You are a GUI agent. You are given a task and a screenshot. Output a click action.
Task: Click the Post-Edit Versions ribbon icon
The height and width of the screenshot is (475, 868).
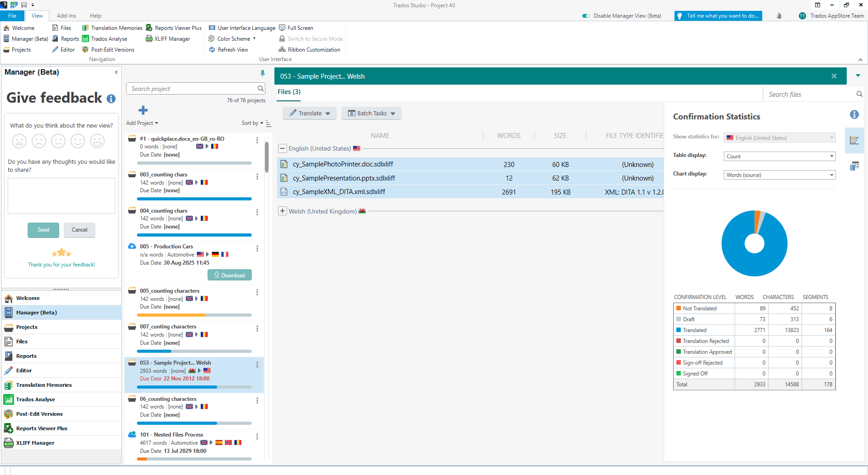click(x=85, y=50)
